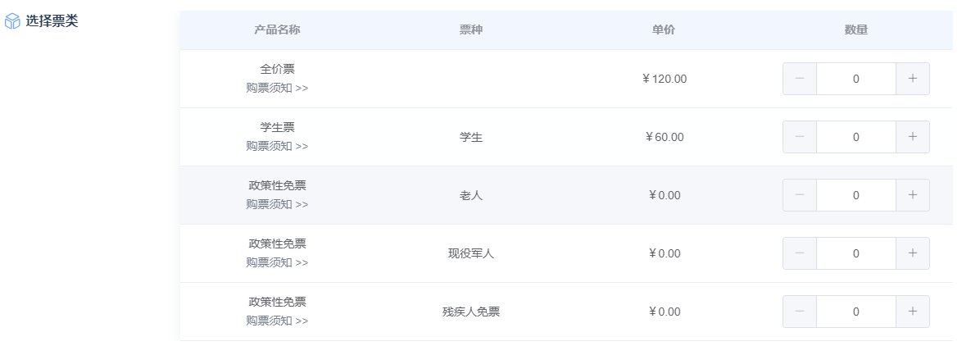The image size is (980, 346).
Task: Click quantity field in 残疾人免票 row
Action: 855,312
